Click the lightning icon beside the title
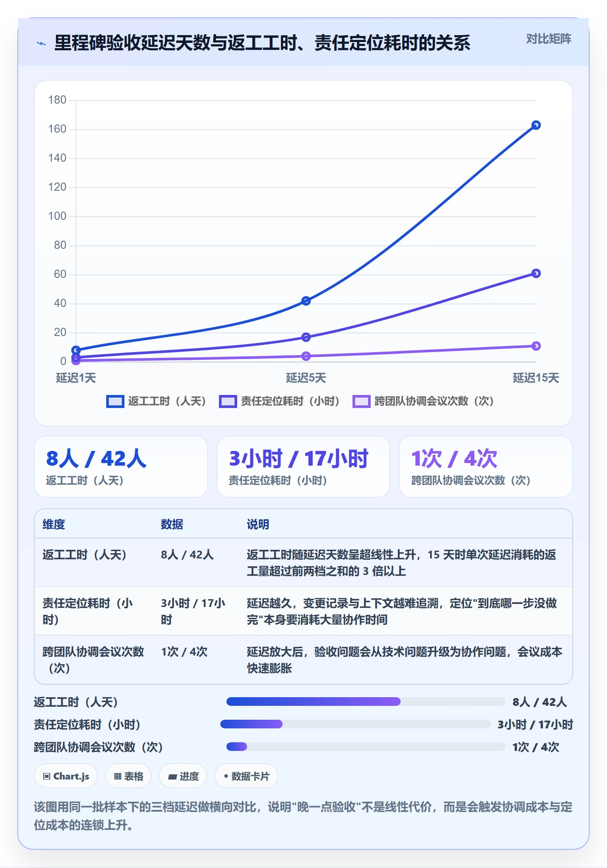The height and width of the screenshot is (868, 607). (41, 43)
